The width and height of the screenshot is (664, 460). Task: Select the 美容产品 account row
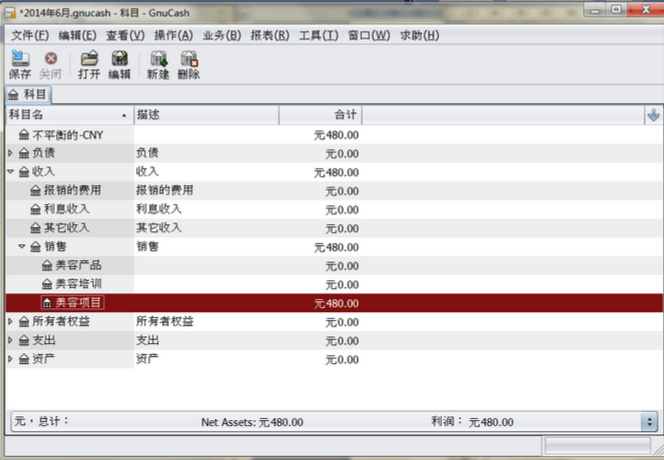coord(335,266)
